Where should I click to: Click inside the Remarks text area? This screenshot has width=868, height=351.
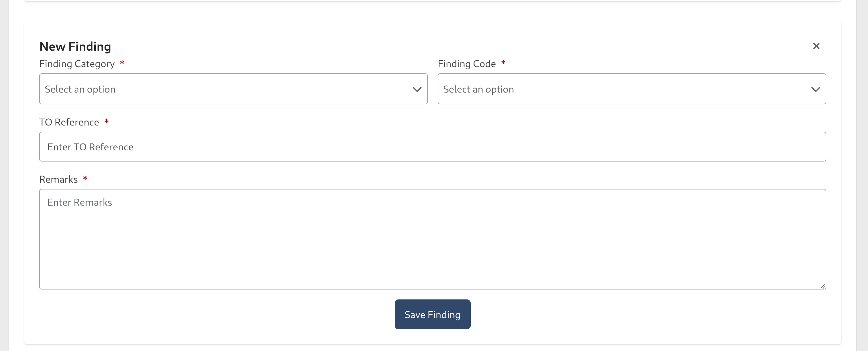[432, 242]
